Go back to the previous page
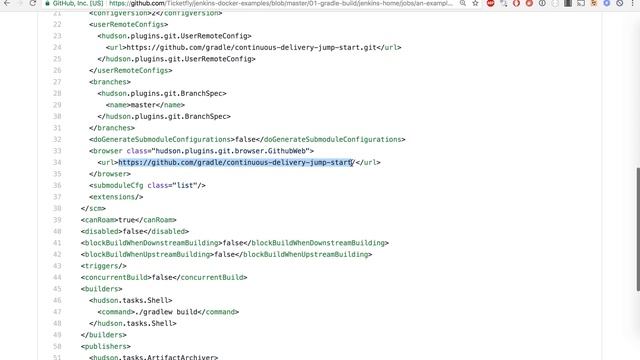The image size is (640, 360). pos(7,3)
